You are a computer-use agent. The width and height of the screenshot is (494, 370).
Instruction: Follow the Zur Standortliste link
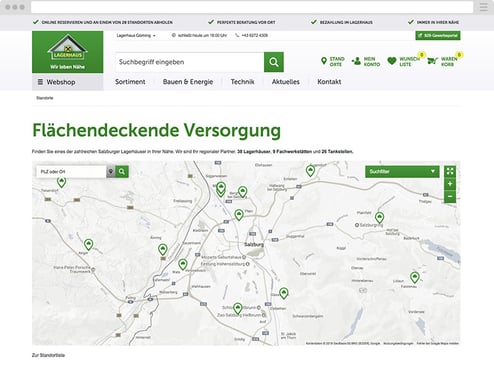[x=48, y=355]
